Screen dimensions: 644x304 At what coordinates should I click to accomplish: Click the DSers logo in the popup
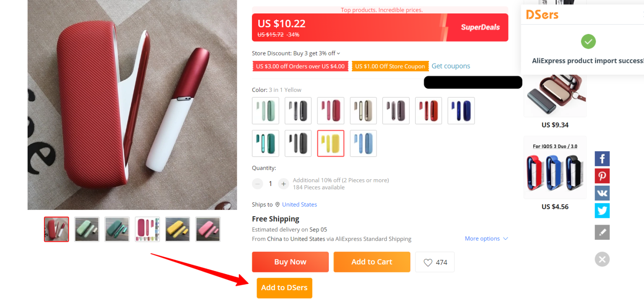[542, 14]
